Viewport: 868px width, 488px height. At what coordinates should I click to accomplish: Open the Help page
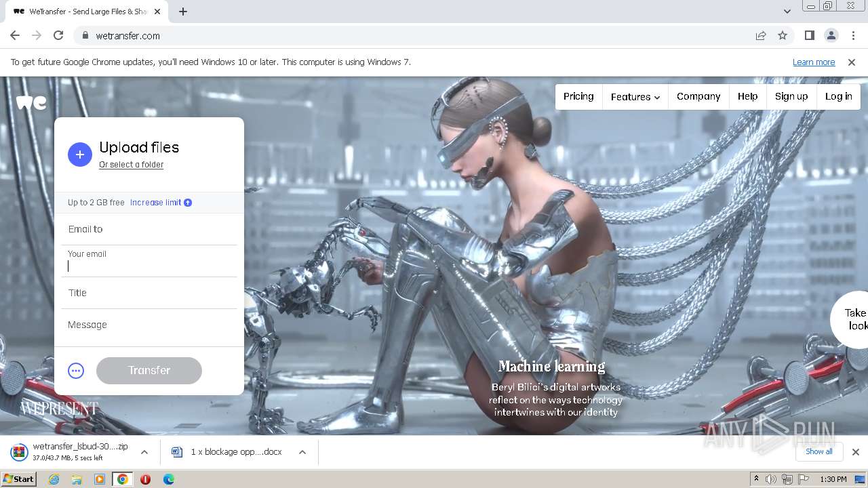pyautogui.click(x=748, y=96)
